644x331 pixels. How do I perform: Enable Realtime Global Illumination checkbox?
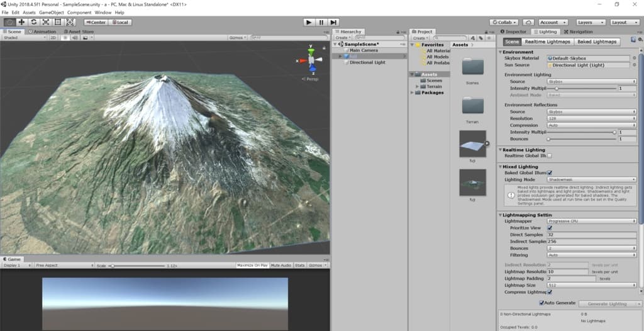pyautogui.click(x=550, y=155)
